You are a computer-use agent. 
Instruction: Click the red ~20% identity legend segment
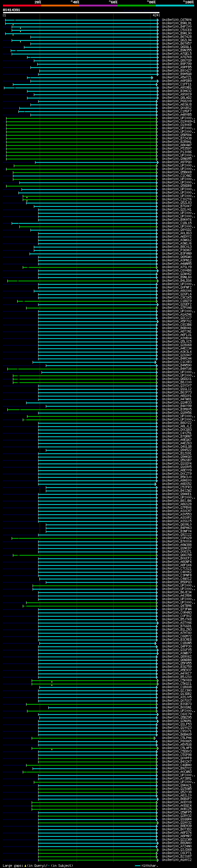click(22, 6)
